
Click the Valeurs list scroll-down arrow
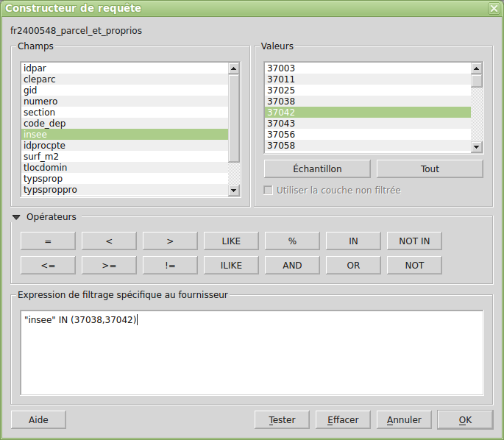tap(476, 147)
